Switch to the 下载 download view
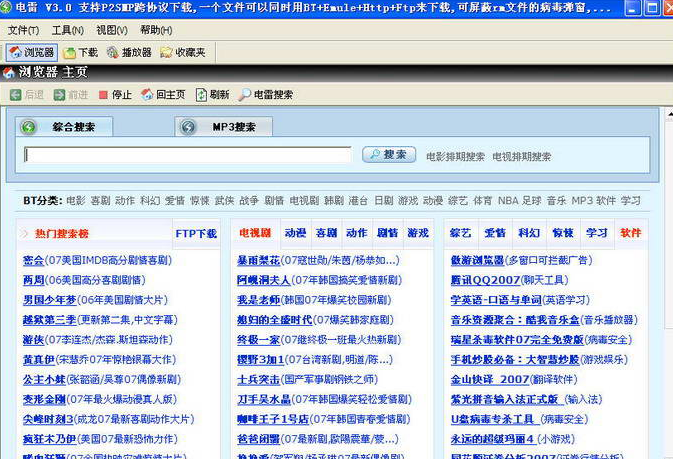673x459 pixels. click(81, 53)
